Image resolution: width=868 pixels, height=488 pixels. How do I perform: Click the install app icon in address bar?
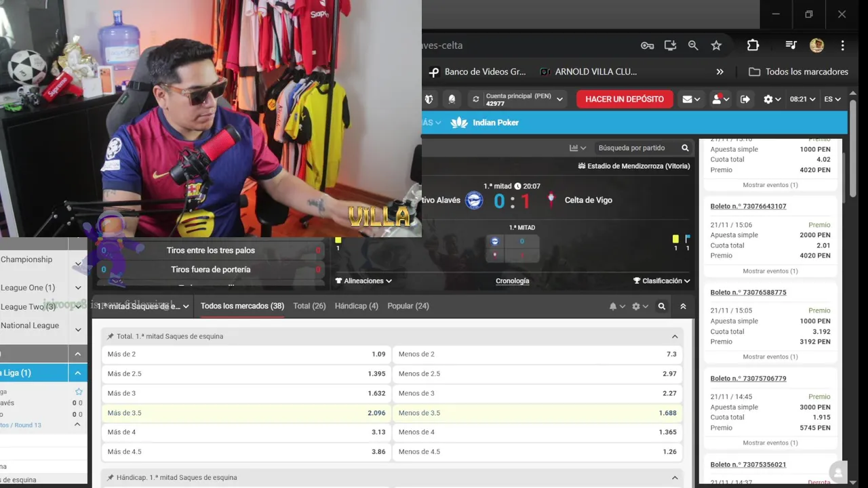point(670,45)
